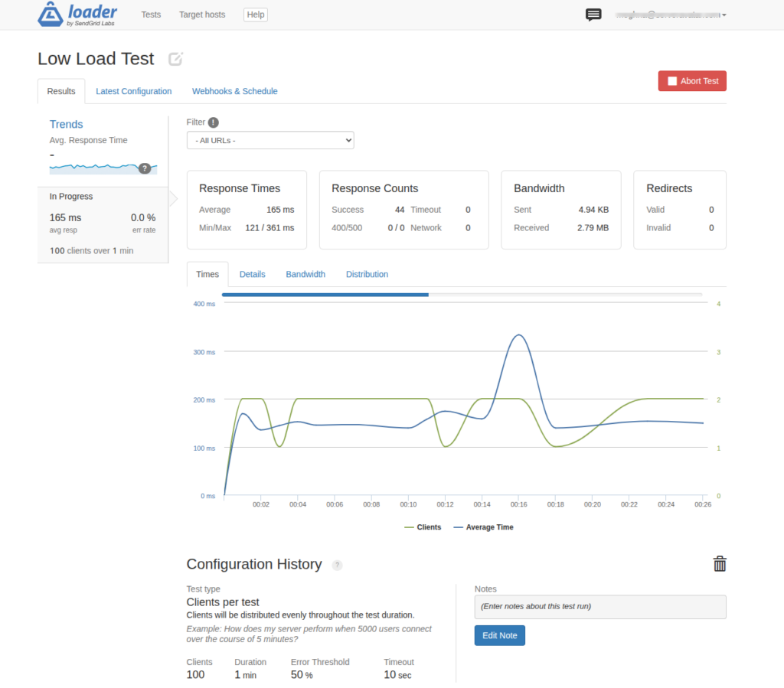Toggle the Average Time legend series
The image size is (784, 688).
coord(483,527)
